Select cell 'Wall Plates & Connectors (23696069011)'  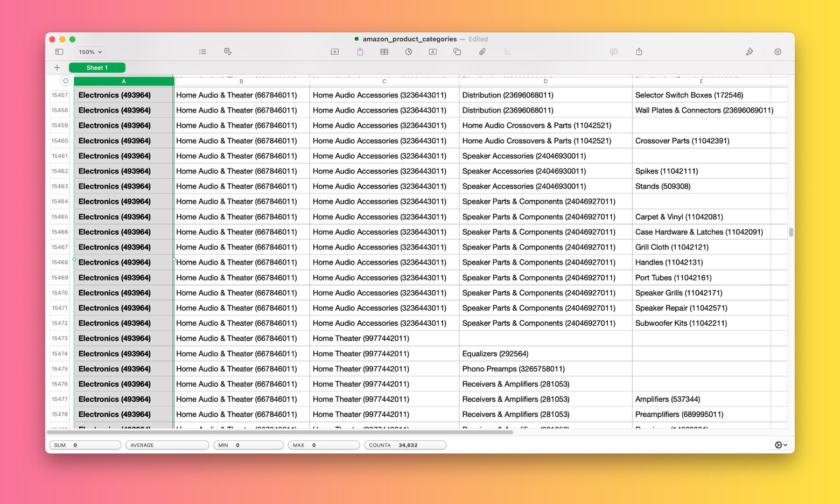(x=701, y=110)
